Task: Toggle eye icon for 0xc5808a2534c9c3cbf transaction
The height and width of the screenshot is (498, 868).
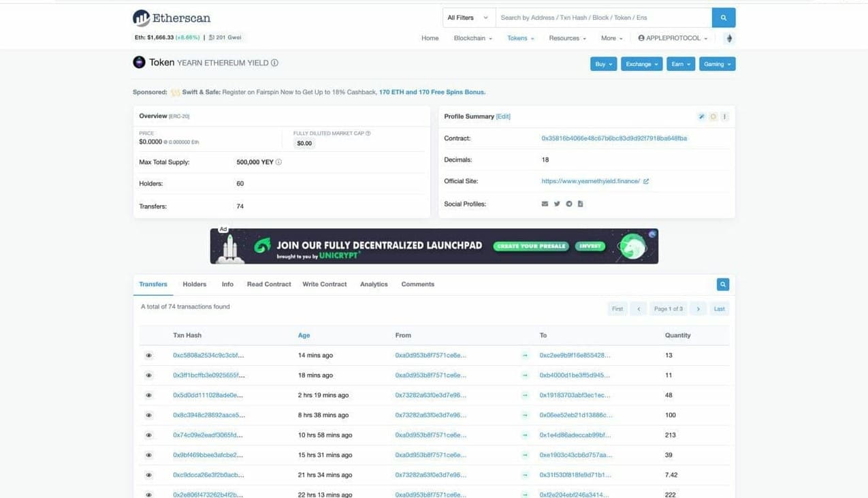Action: (x=149, y=356)
